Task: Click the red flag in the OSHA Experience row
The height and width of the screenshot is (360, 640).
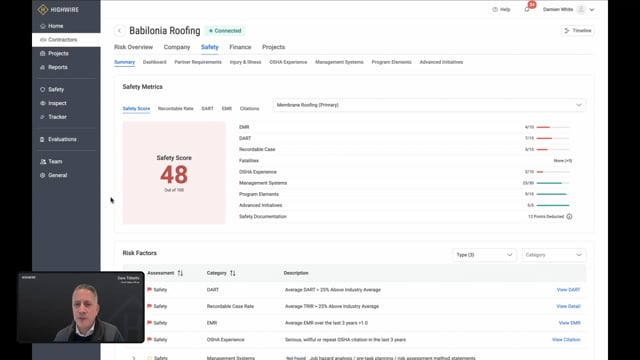Action: click(x=149, y=339)
